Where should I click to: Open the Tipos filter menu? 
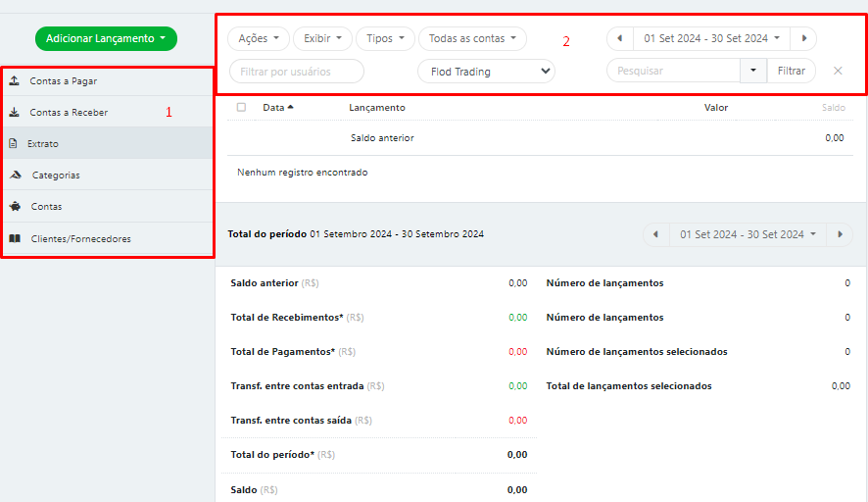[385, 38]
